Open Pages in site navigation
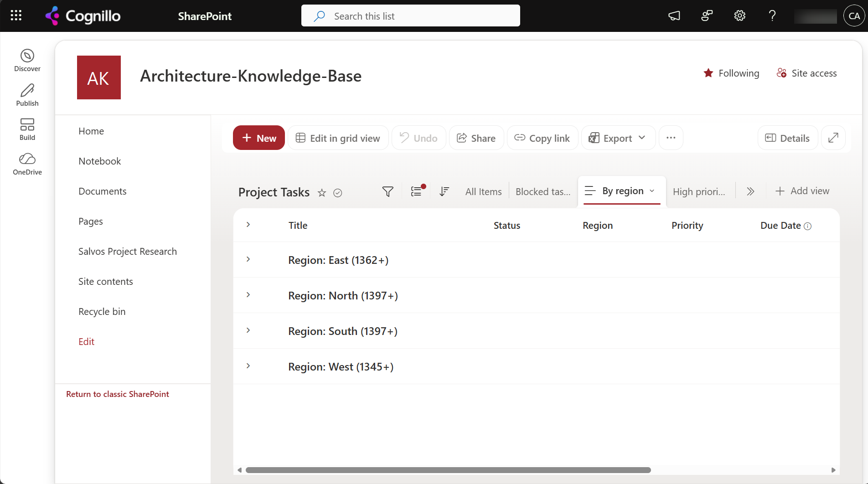The width and height of the screenshot is (868, 484). (91, 221)
